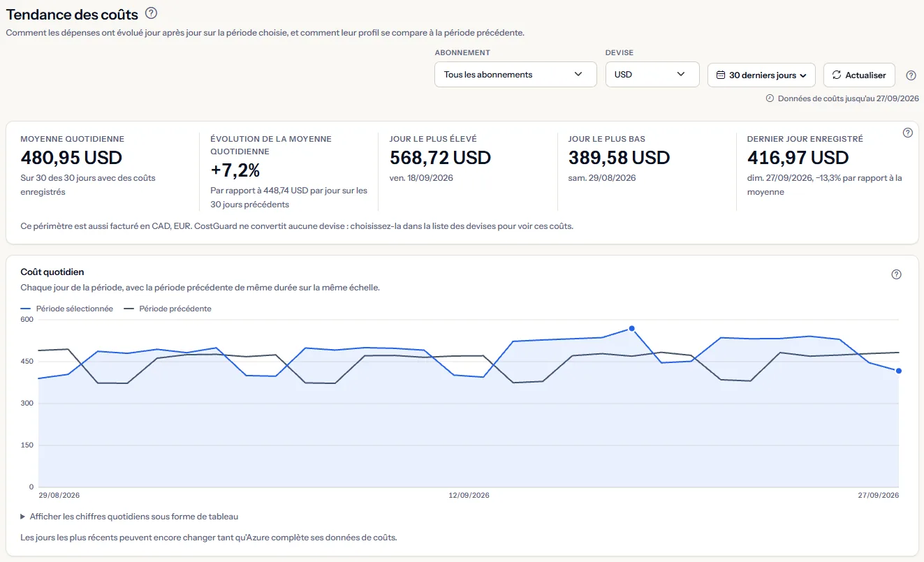Click the Coût quotidien heading
Viewport: 924px width, 562px height.
click(52, 272)
